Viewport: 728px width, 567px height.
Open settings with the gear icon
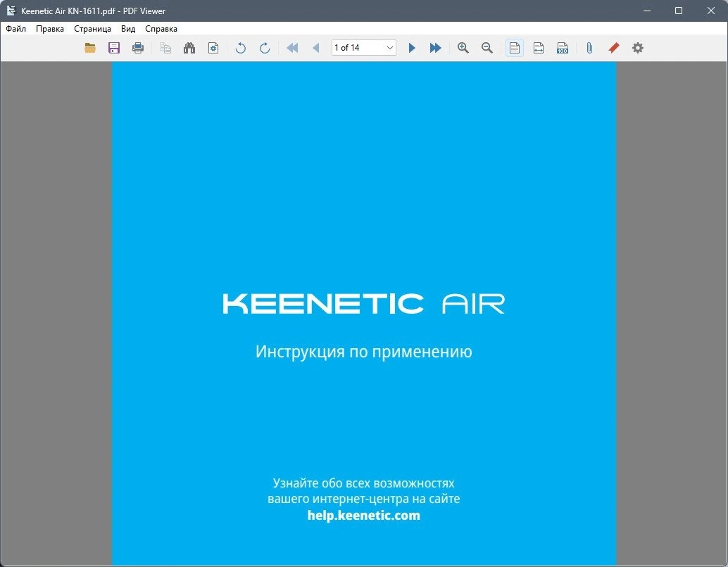pos(638,48)
